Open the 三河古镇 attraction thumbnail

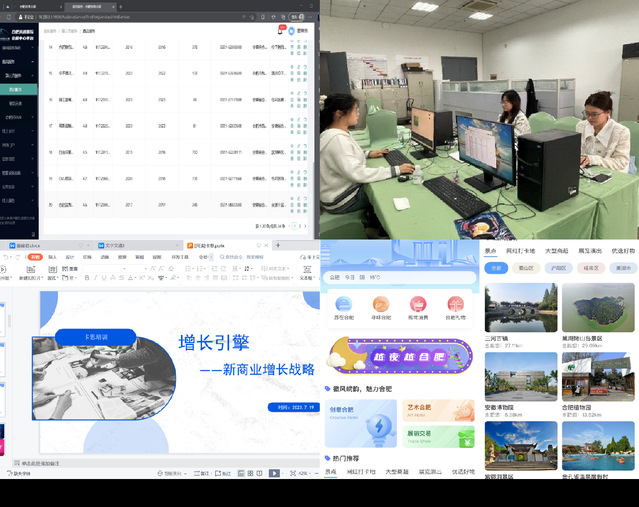[x=520, y=308]
